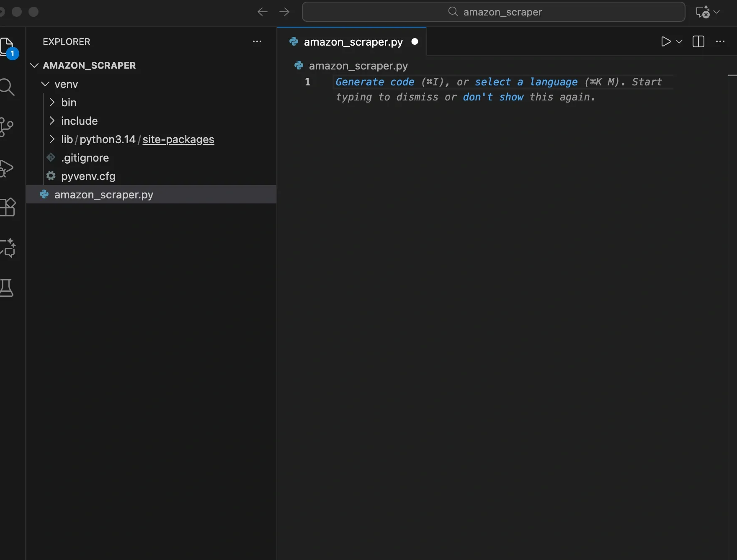Split the editor to the right
This screenshot has height=560, width=737.
tap(698, 41)
